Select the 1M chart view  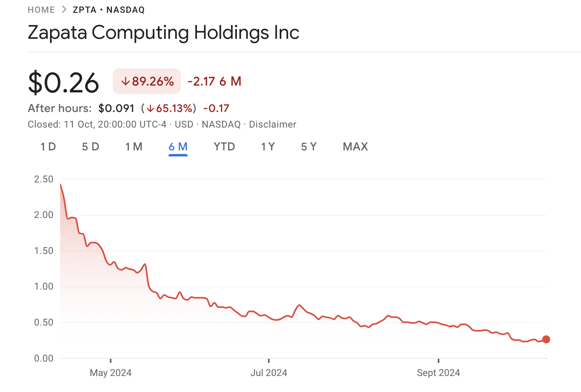pos(134,146)
